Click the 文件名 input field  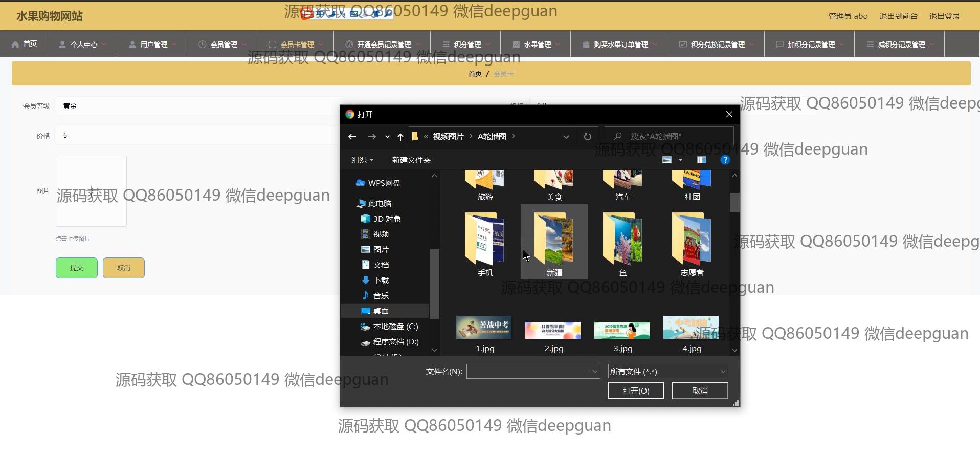pos(528,372)
